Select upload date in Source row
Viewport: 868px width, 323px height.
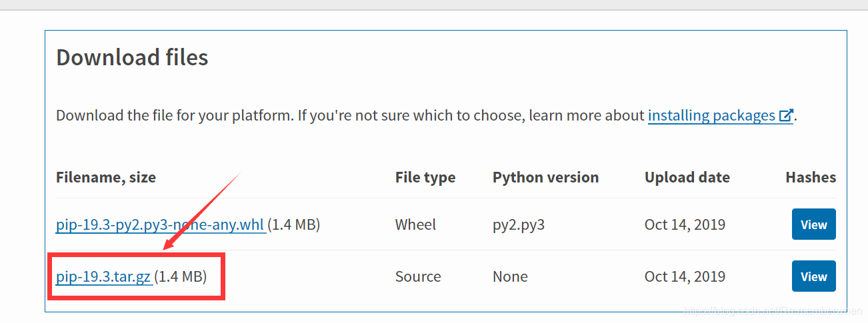[x=685, y=276]
